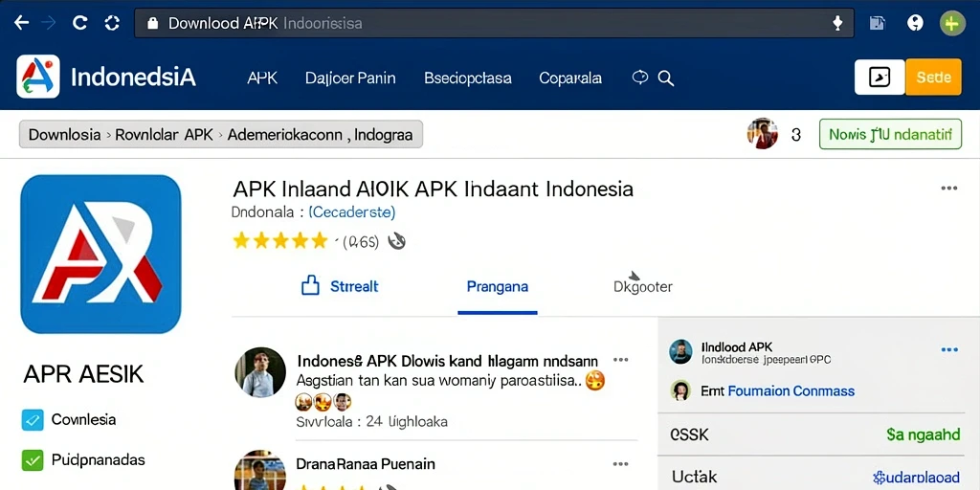This screenshot has width=980, height=490.
Task: Click the Ilndlood APK avatar icon
Action: (x=680, y=352)
